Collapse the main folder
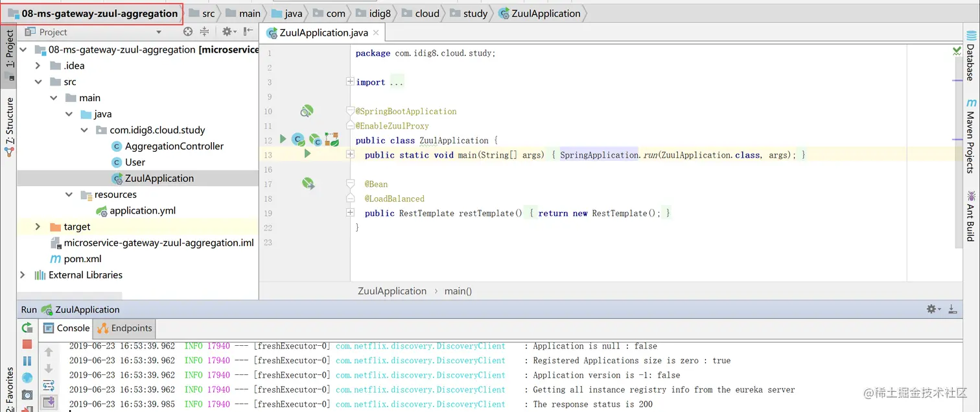The height and width of the screenshot is (412, 980). pos(53,98)
